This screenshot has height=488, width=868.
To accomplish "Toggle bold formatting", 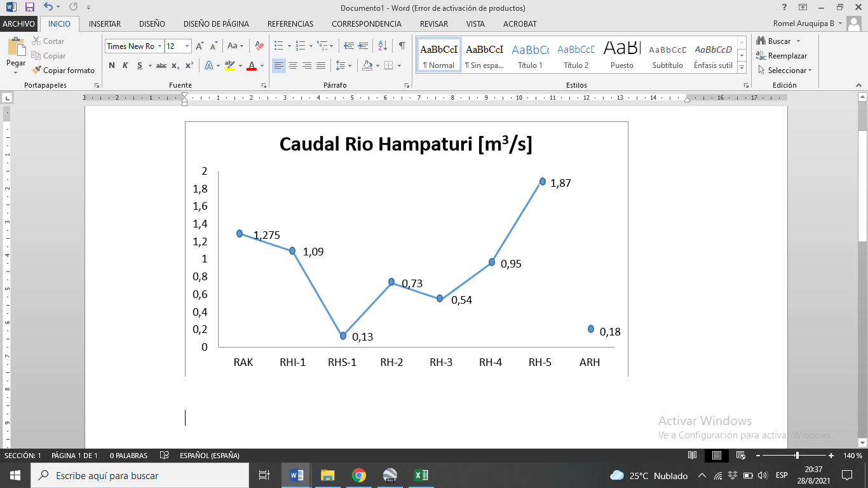I will coord(111,65).
